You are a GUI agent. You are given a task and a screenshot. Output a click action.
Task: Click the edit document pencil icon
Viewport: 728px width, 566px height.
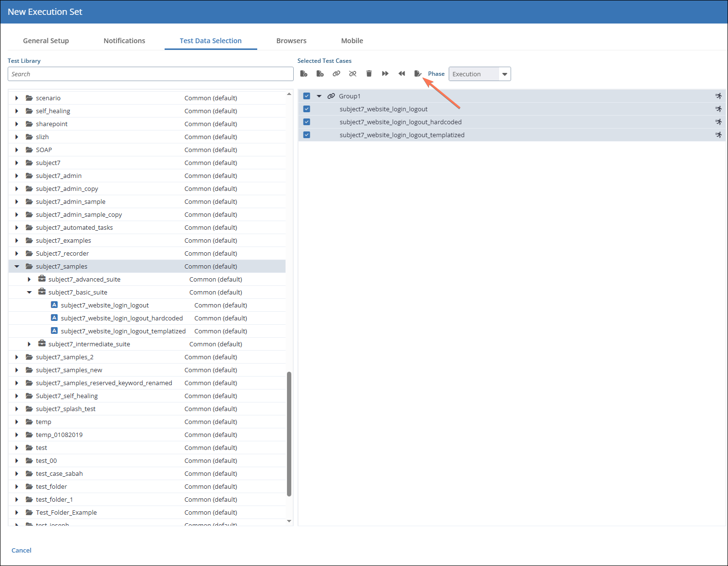[418, 74]
